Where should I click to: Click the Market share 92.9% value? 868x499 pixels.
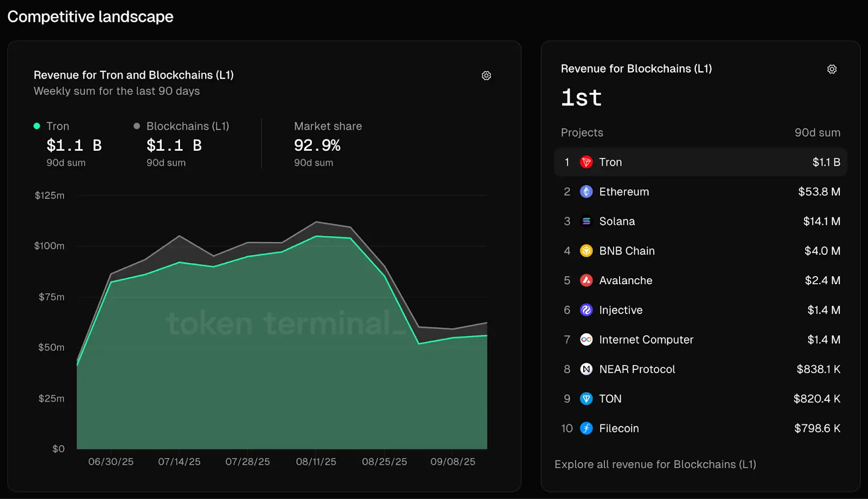(317, 145)
